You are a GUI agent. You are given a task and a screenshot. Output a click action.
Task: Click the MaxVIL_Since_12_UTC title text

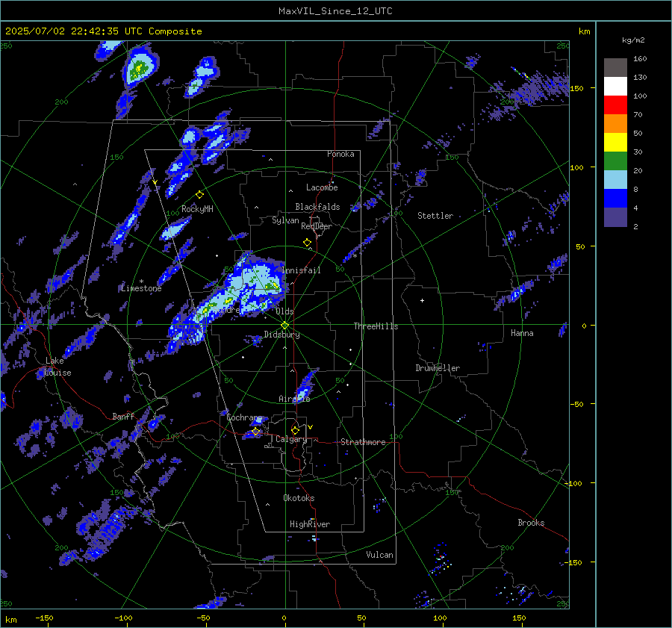(x=335, y=11)
